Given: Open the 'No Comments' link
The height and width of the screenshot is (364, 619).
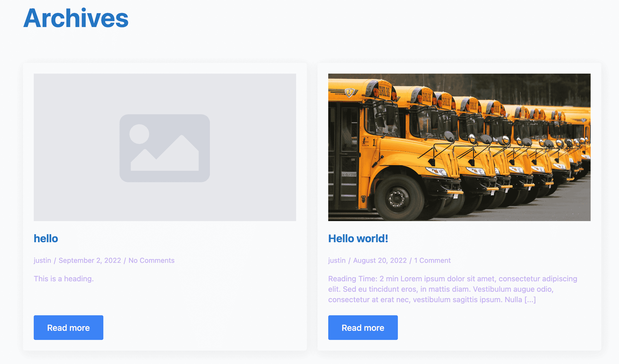Looking at the screenshot, I should (x=152, y=260).
